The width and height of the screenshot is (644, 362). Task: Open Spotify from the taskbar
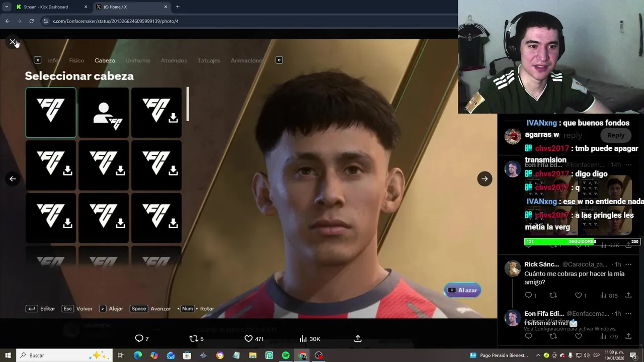pos(286,355)
